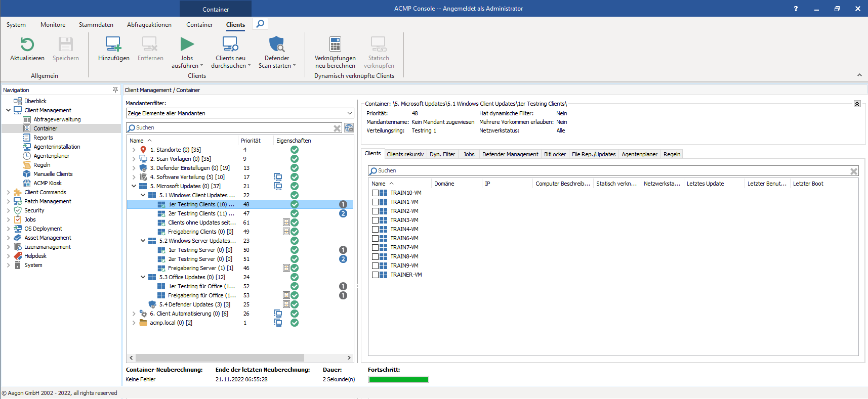
Task: Click Verknüpfungen neu berechnen calculator icon
Action: 335,45
